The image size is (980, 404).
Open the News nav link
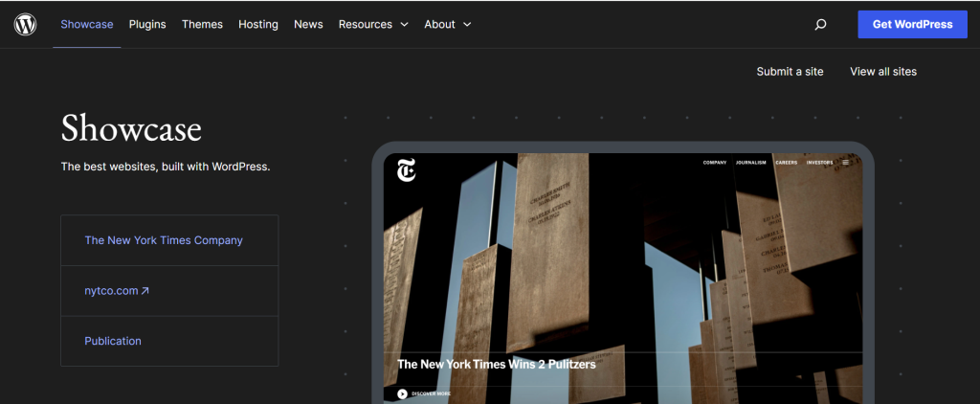tap(308, 24)
